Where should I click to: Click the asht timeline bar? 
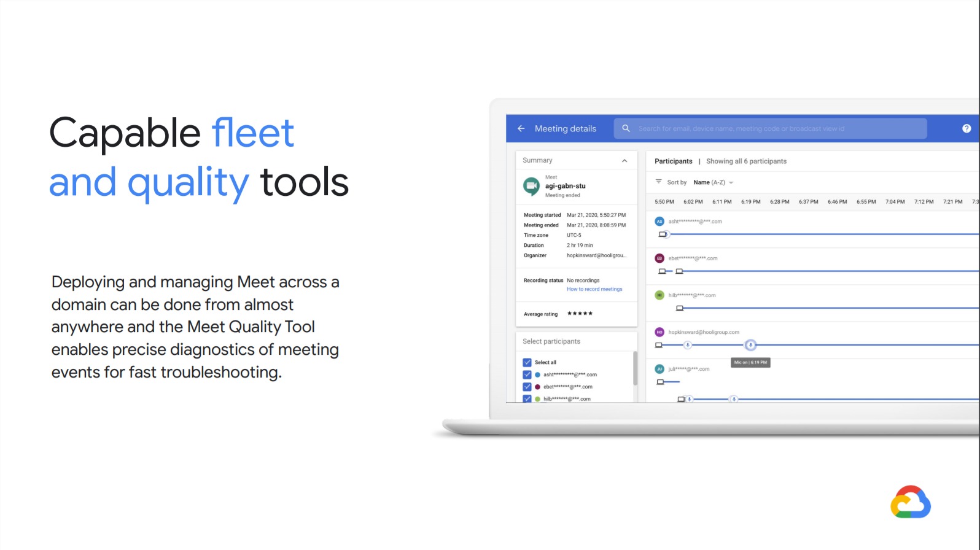click(x=824, y=234)
